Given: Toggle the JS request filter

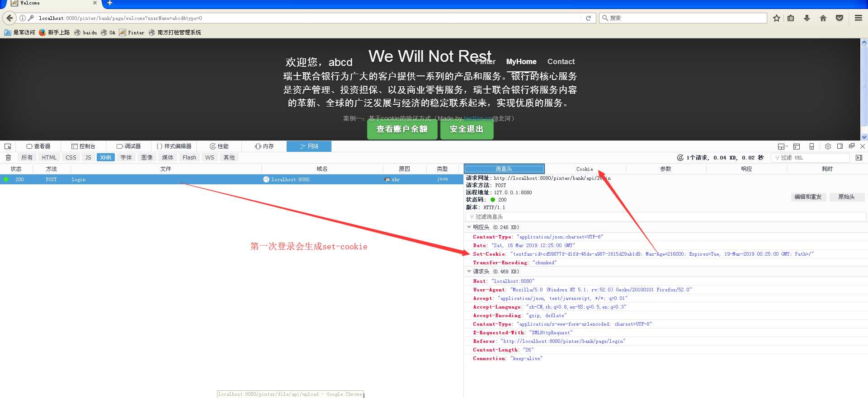Looking at the screenshot, I should pyautogui.click(x=88, y=158).
